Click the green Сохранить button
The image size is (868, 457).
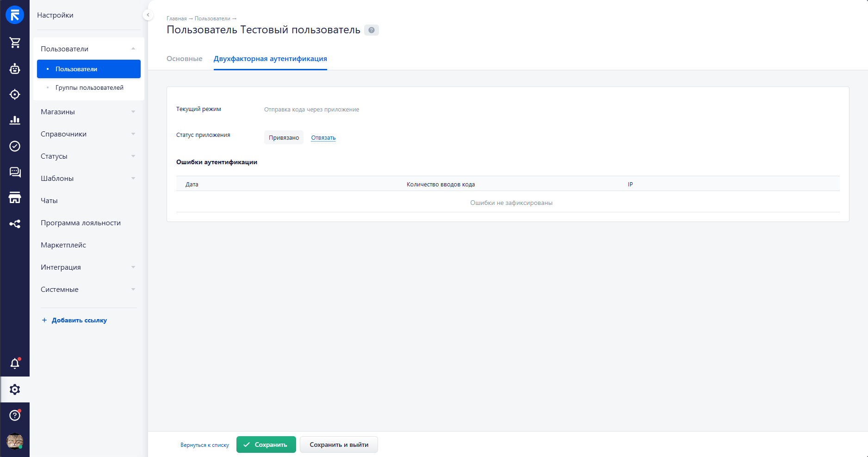[266, 445]
